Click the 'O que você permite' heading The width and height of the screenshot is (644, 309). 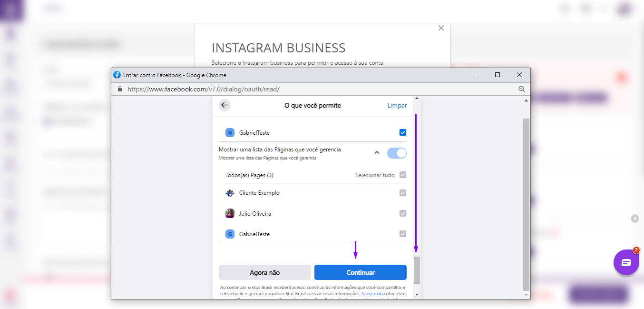[312, 105]
